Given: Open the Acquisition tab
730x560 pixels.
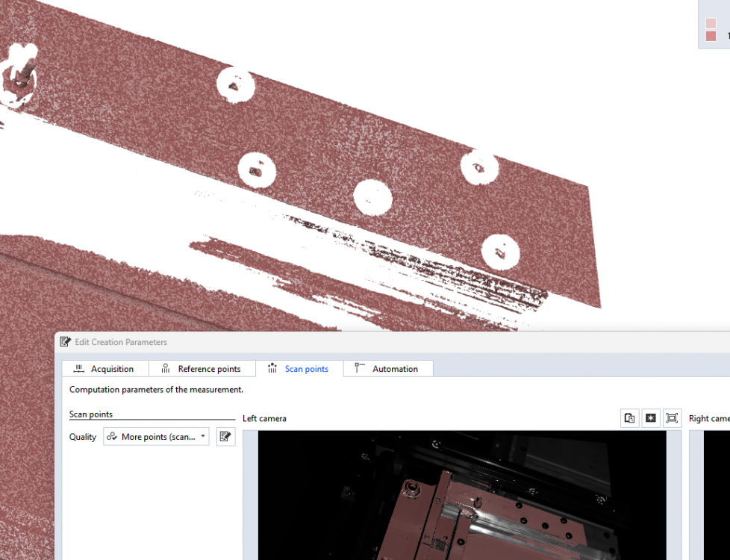Looking at the screenshot, I should 105,369.
